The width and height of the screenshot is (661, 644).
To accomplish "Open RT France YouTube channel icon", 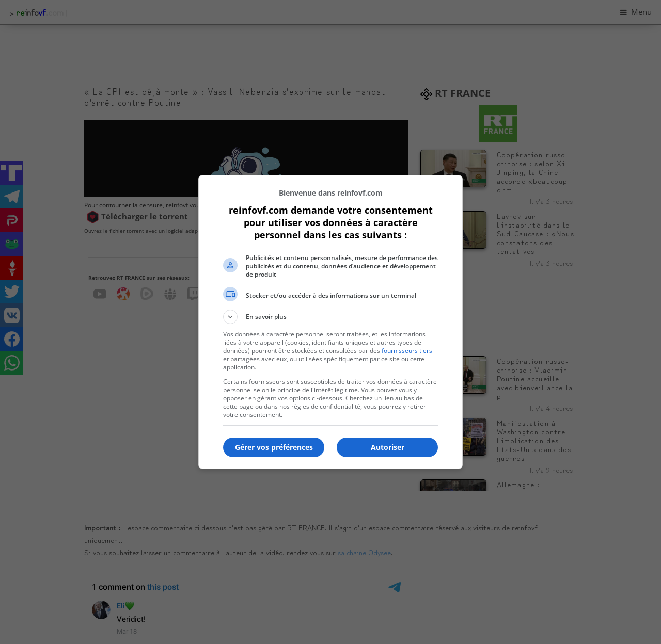I will click(x=100, y=294).
